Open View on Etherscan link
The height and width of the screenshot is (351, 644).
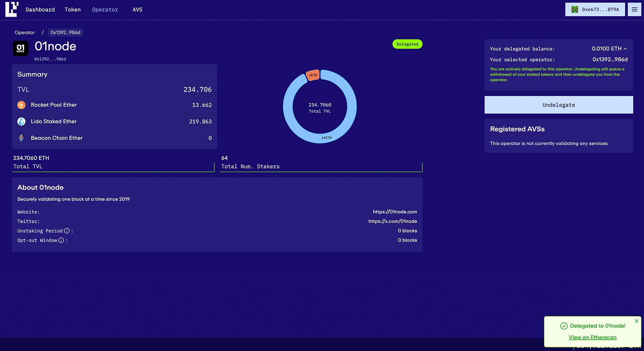point(592,337)
